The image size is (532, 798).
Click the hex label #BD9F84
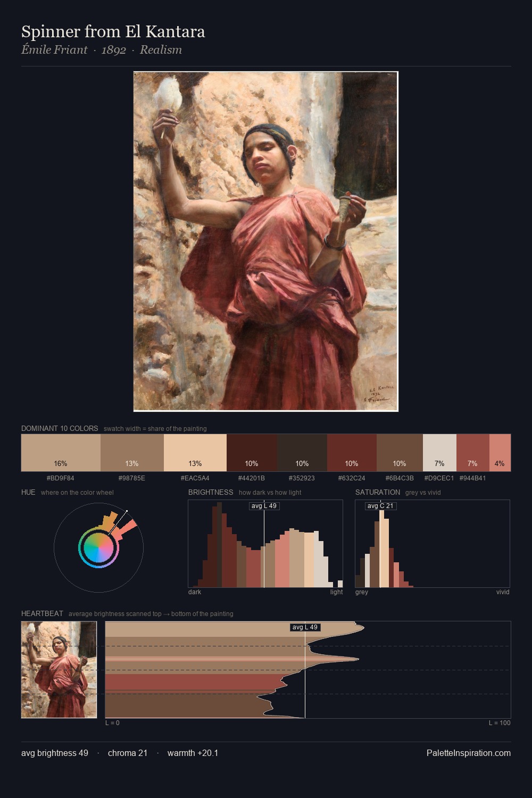61,478
